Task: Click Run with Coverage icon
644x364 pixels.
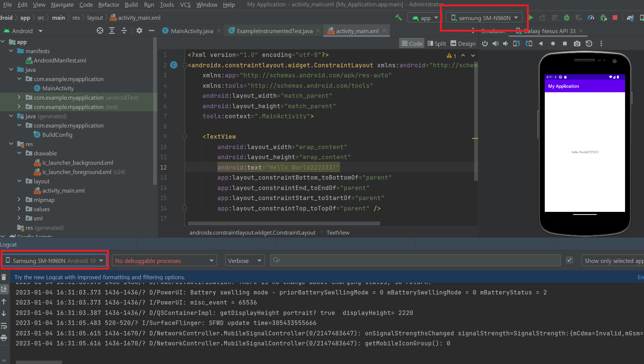Action: [579, 17]
